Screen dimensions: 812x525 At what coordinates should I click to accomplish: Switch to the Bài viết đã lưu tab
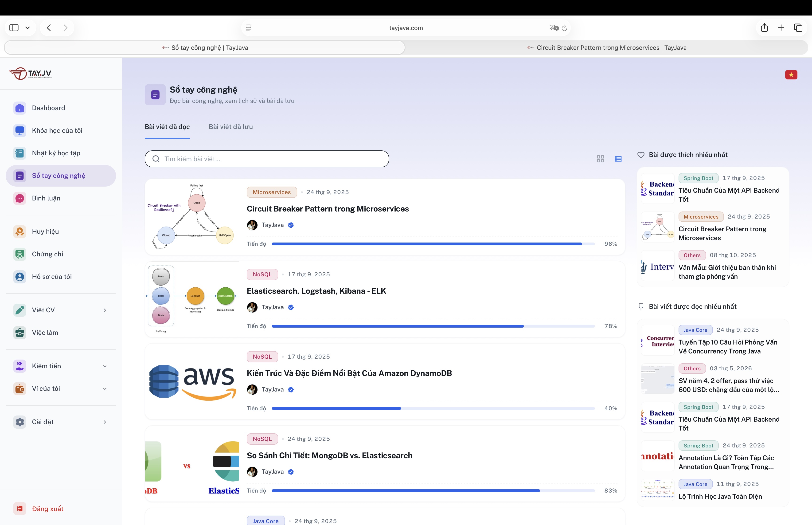tap(231, 127)
